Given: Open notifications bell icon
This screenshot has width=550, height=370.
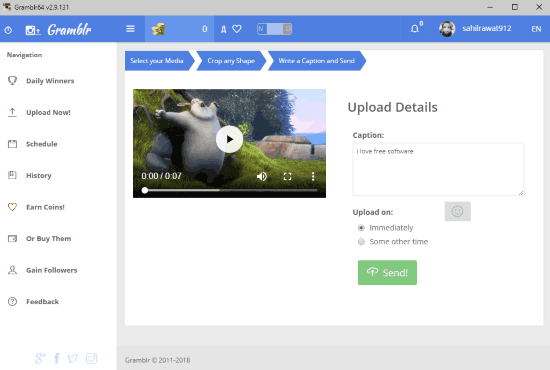Looking at the screenshot, I should tap(415, 29).
